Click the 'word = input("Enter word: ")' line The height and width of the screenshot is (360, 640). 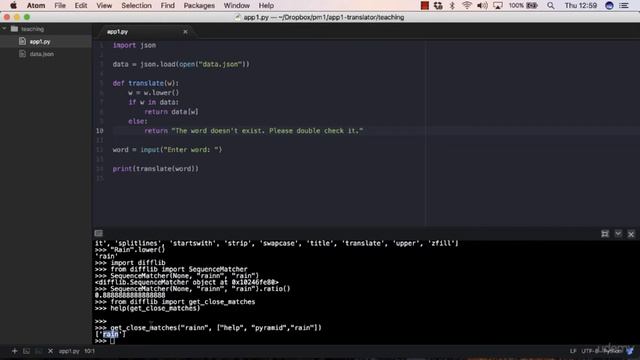click(167, 149)
